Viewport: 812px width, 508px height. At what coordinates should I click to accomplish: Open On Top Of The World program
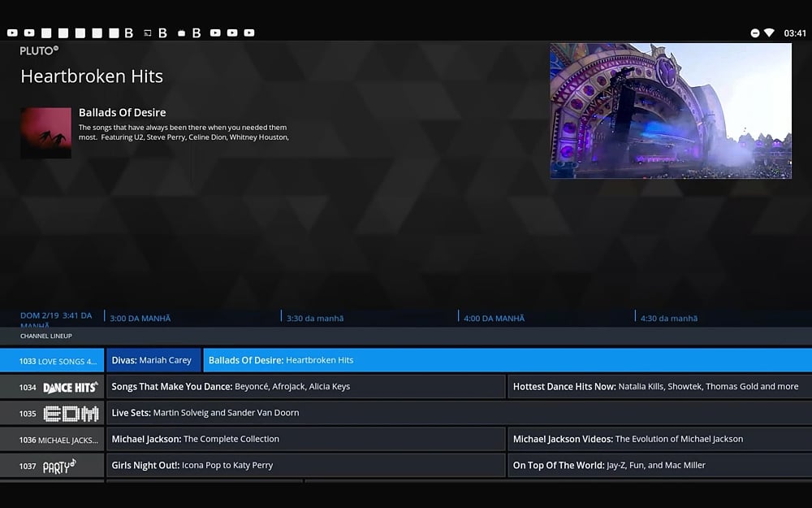659,466
